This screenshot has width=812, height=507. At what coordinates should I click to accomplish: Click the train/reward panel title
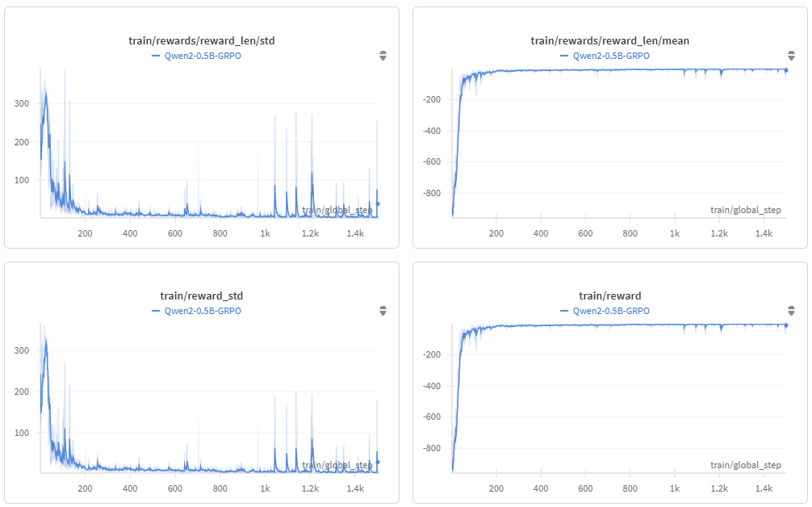609,295
